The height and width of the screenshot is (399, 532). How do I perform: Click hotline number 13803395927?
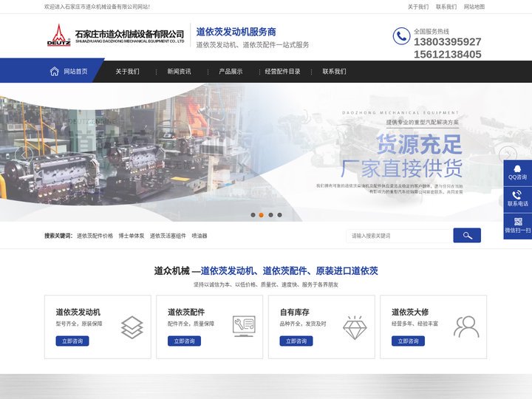click(448, 41)
